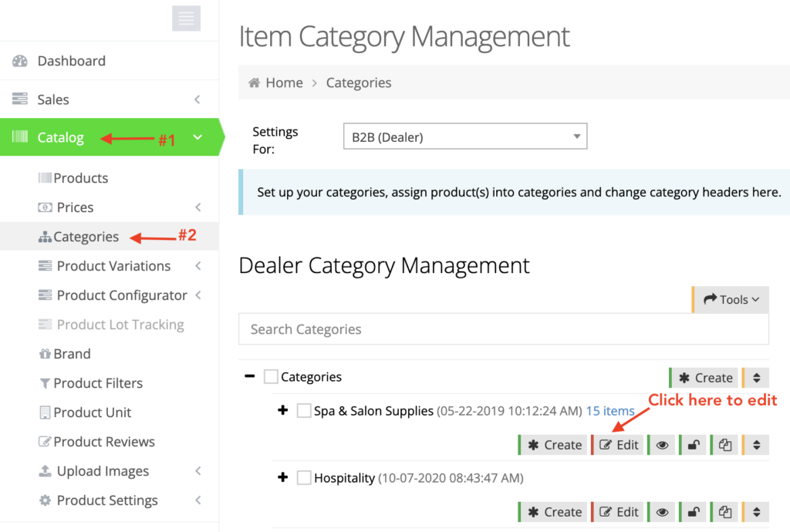Click the Product Configurator icon
The image size is (790, 532).
click(45, 295)
